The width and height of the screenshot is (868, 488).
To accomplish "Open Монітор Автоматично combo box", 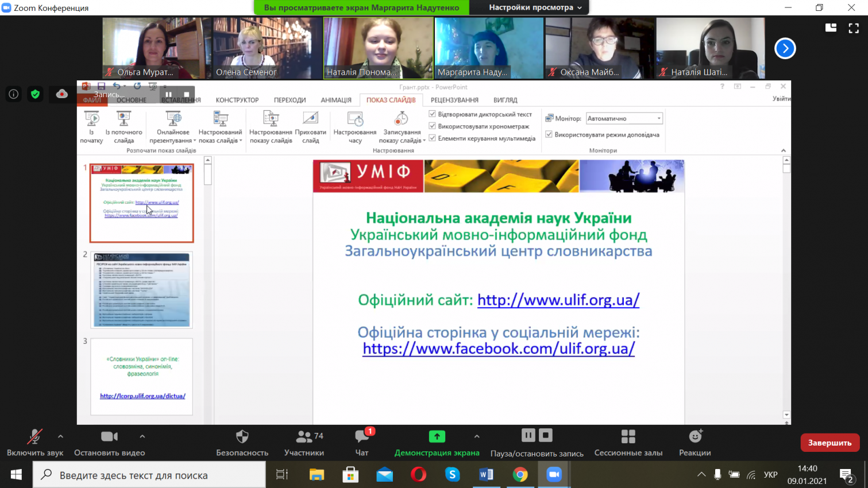I will tap(624, 118).
